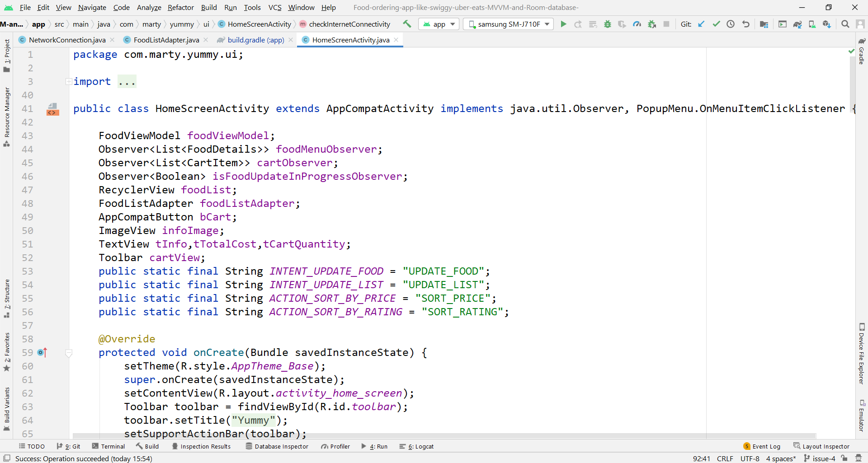Switch to the NetworkConnection.java tab
Image resolution: width=868 pixels, height=463 pixels.
click(67, 40)
